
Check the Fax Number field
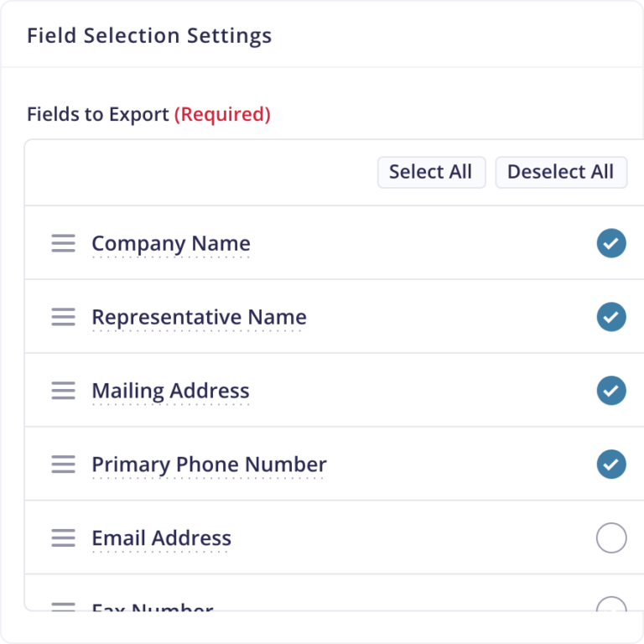611,605
